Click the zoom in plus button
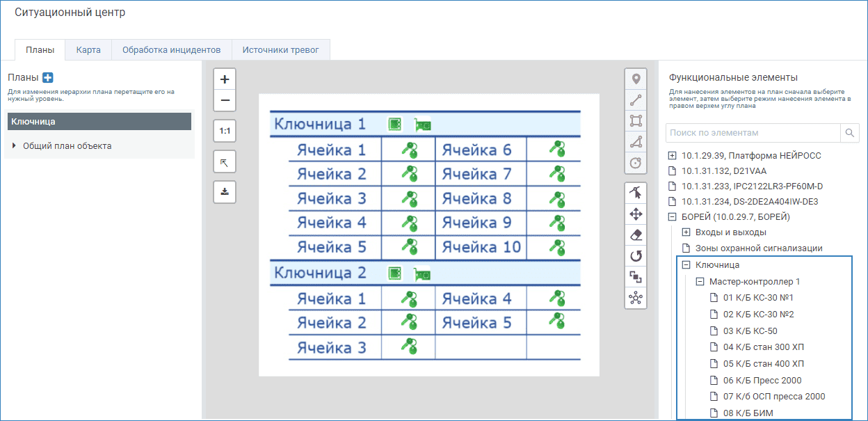Image resolution: width=868 pixels, height=421 pixels. [x=225, y=79]
